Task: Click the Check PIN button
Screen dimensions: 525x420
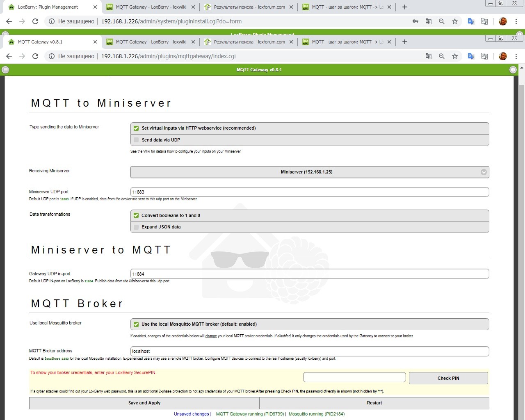Action: pos(448,378)
